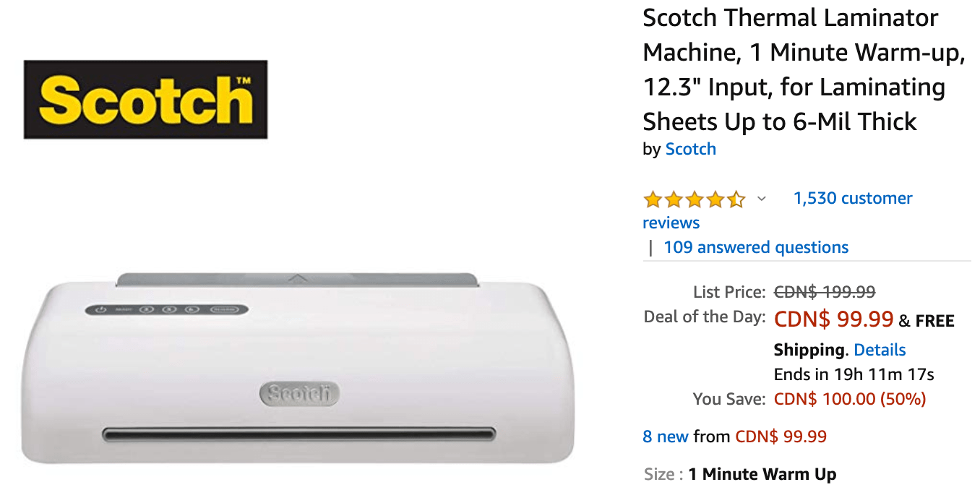Click the half-filled fifth rating star
The height and width of the screenshot is (490, 980).
[736, 199]
